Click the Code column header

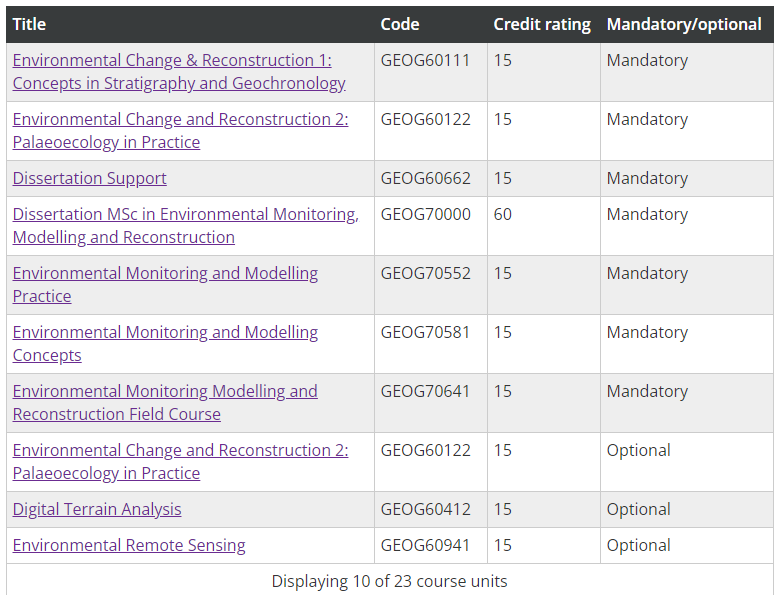coord(399,24)
